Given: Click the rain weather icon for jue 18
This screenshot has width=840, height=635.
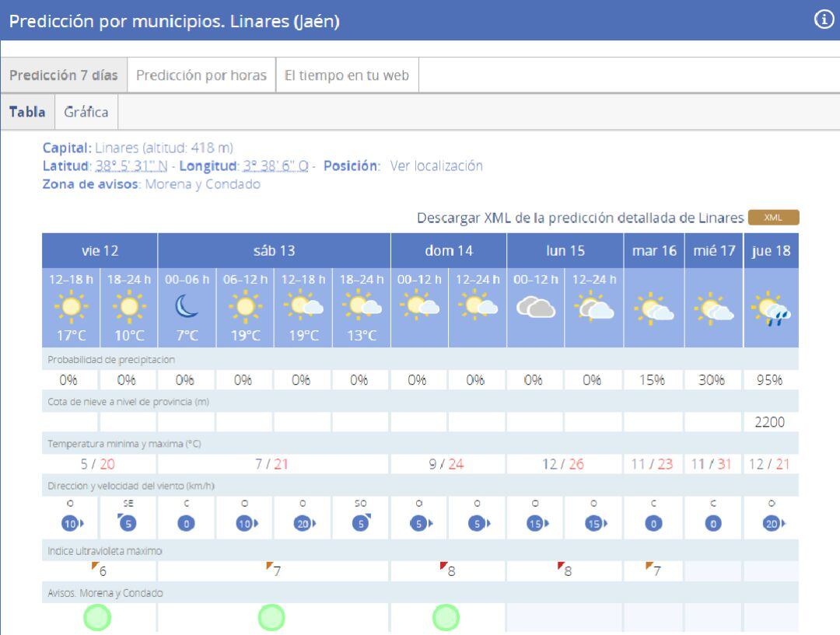Looking at the screenshot, I should pyautogui.click(x=772, y=312).
